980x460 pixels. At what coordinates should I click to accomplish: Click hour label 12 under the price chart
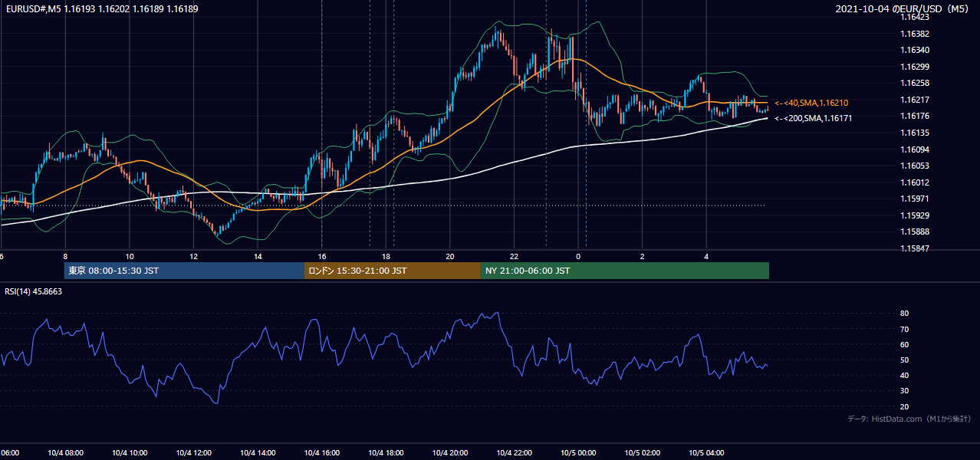pos(194,256)
